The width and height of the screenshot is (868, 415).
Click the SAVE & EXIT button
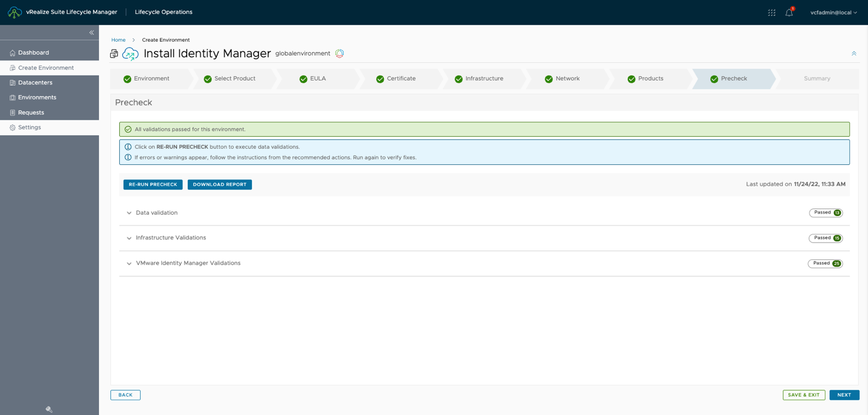pos(804,395)
